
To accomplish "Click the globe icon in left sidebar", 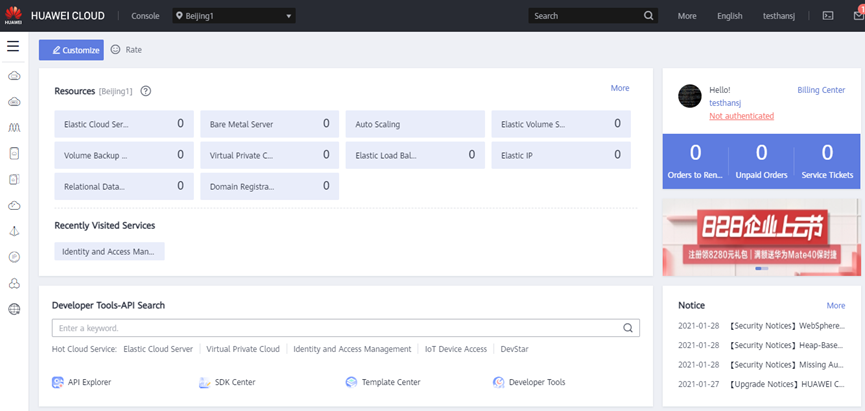I will tap(14, 309).
